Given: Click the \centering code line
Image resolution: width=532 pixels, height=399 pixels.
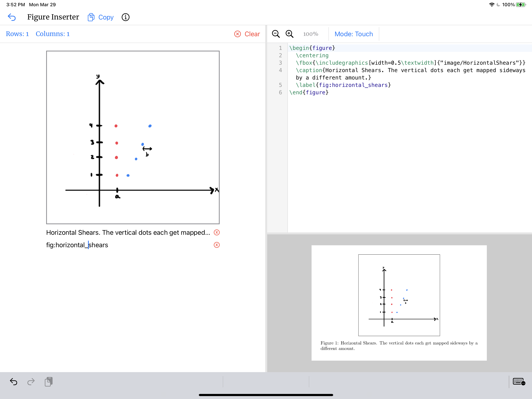Looking at the screenshot, I should point(312,56).
